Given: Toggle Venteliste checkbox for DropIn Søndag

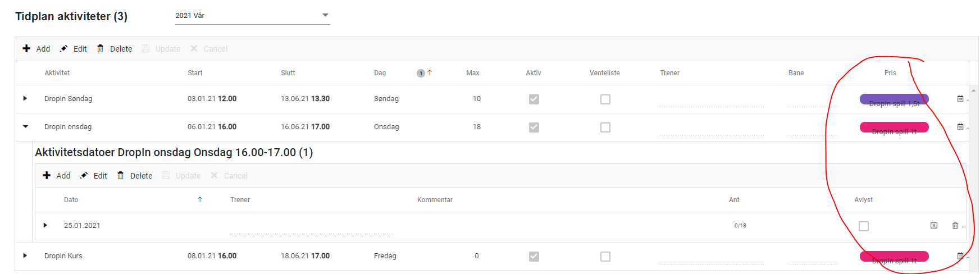Looking at the screenshot, I should pyautogui.click(x=605, y=99).
